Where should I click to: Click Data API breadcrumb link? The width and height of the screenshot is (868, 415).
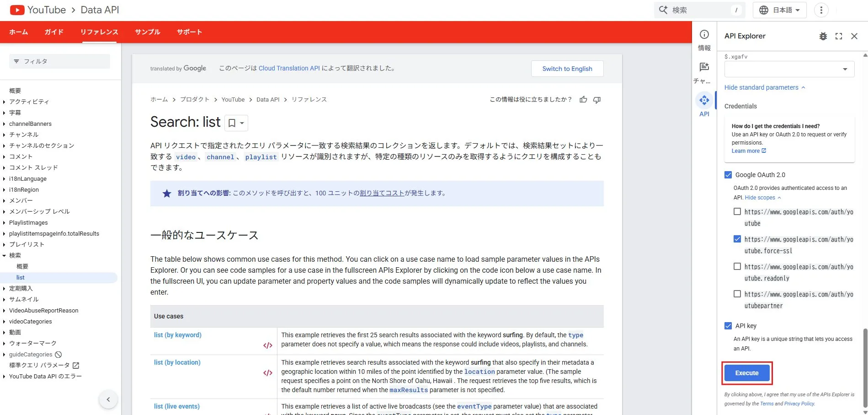point(268,99)
